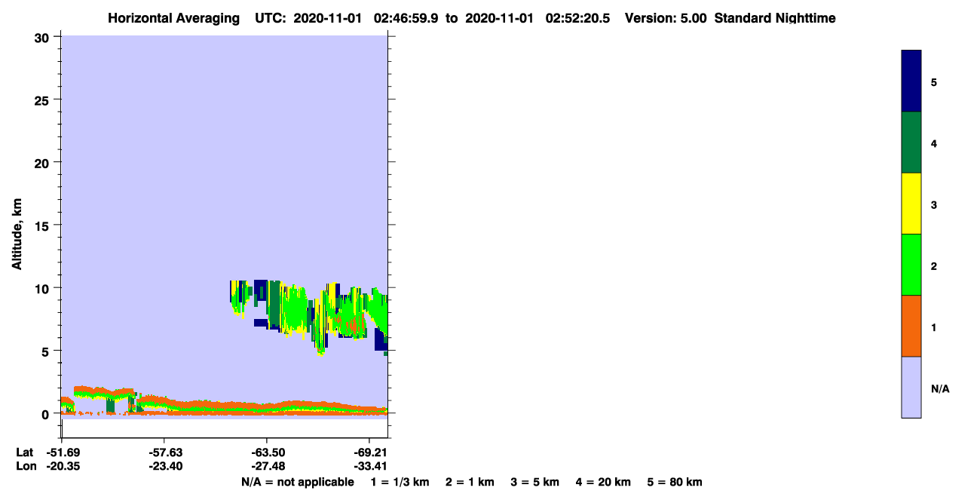Screen dimensions: 980x503
Task: Click the 'Lat' row label
Action: pos(24,452)
